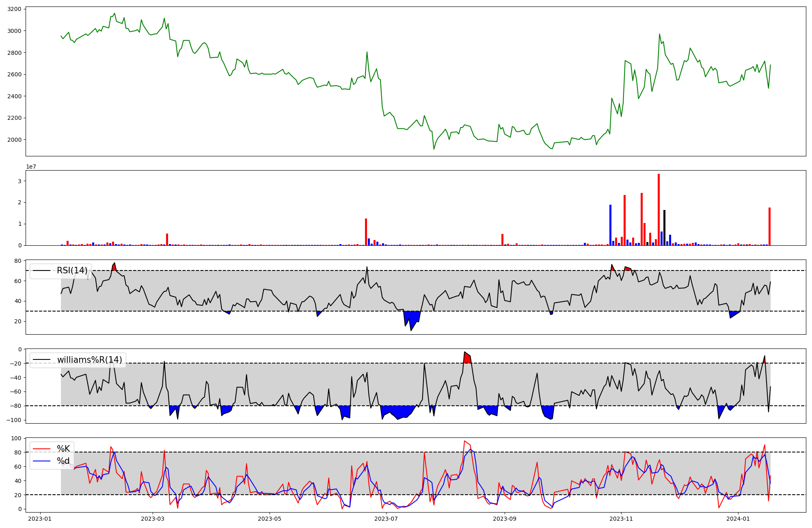Click the blue %d legend line sample
812x528 pixels.
pos(41,461)
